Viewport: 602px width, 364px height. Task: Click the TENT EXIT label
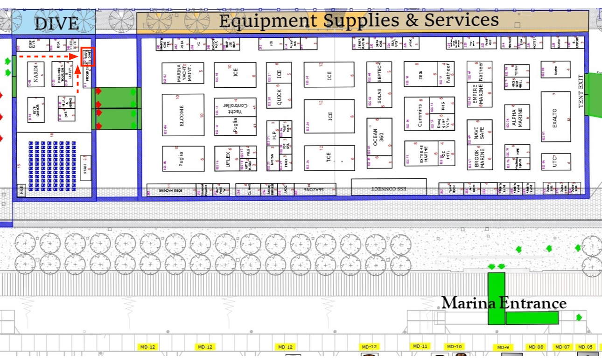click(581, 91)
